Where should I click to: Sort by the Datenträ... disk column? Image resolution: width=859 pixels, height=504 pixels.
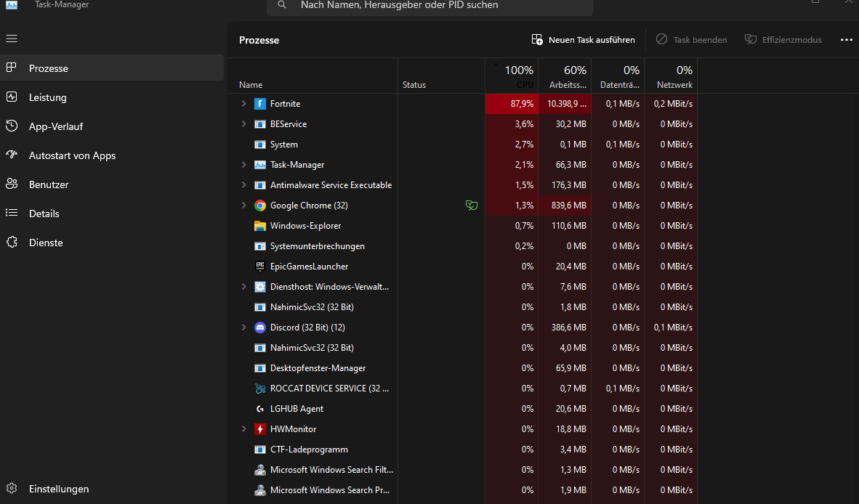[618, 76]
